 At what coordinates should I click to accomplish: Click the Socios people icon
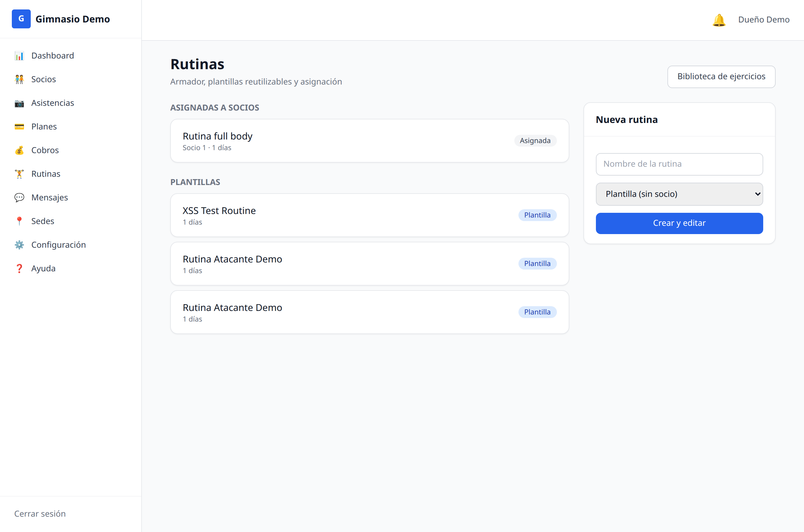(x=19, y=80)
